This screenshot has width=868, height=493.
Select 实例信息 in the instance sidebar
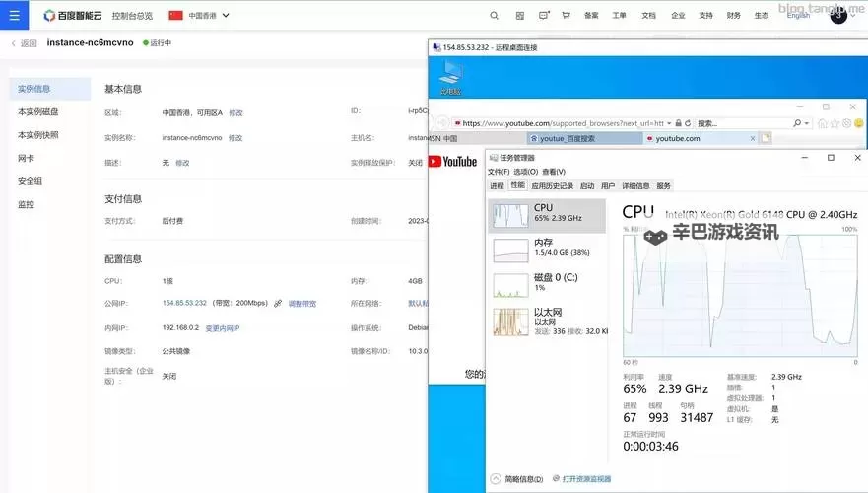50,89
